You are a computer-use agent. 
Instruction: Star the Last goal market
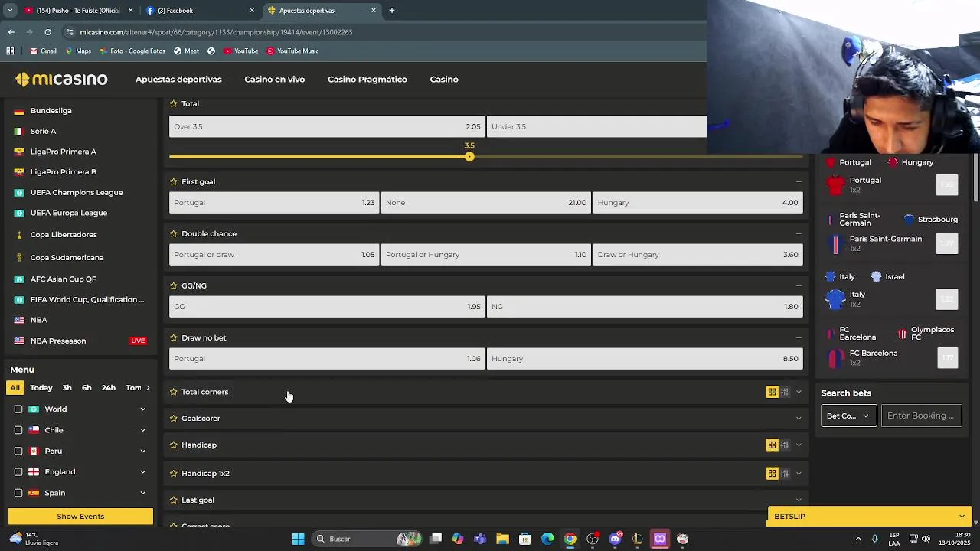tap(174, 500)
